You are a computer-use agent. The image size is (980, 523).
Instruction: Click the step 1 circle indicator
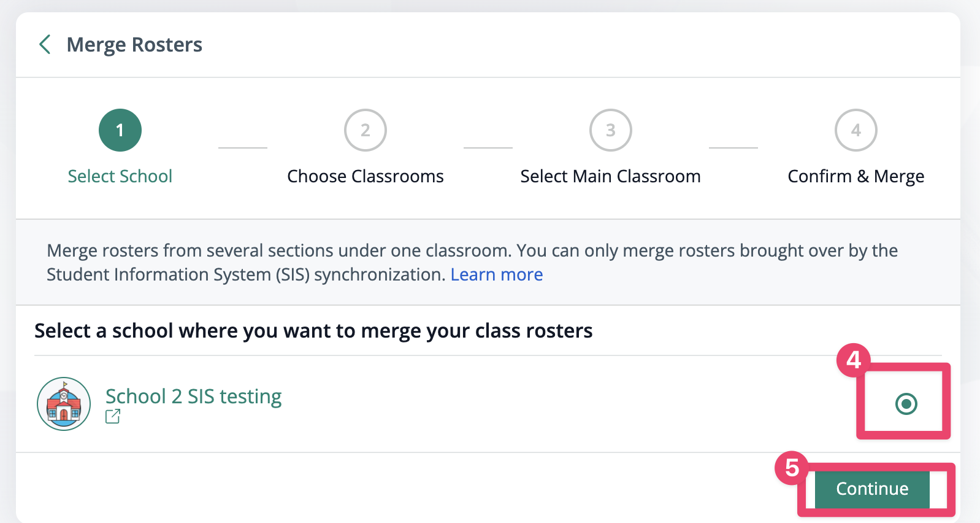(120, 130)
